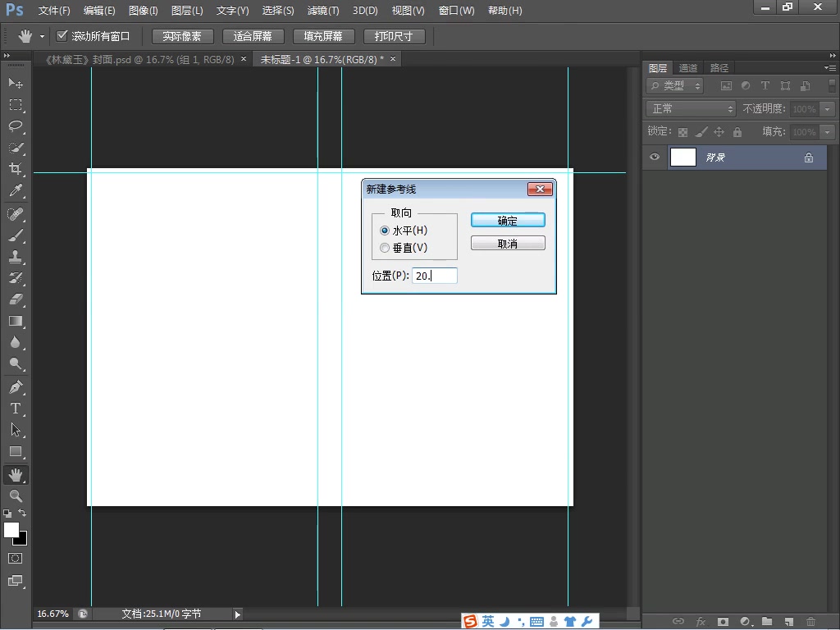Open the 滤镜 menu
840x630 pixels.
coord(322,11)
